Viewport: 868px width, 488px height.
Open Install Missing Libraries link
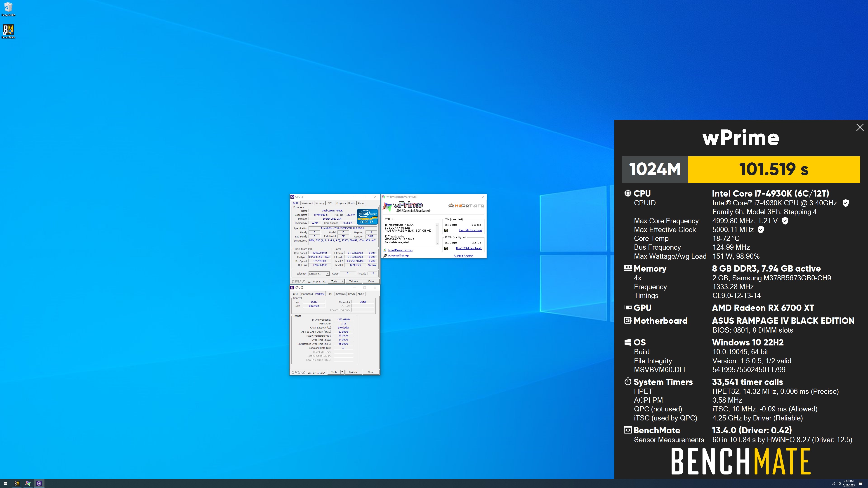pyautogui.click(x=400, y=250)
